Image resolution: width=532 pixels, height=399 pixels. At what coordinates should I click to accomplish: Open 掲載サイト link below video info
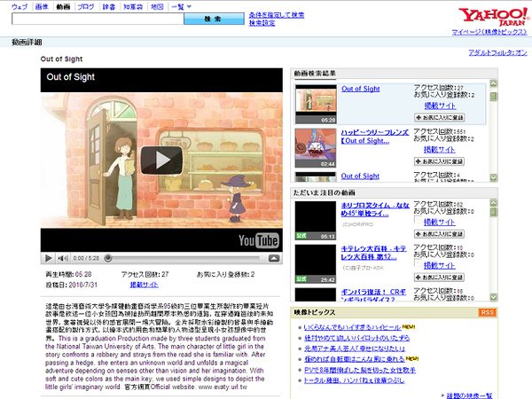(x=145, y=285)
